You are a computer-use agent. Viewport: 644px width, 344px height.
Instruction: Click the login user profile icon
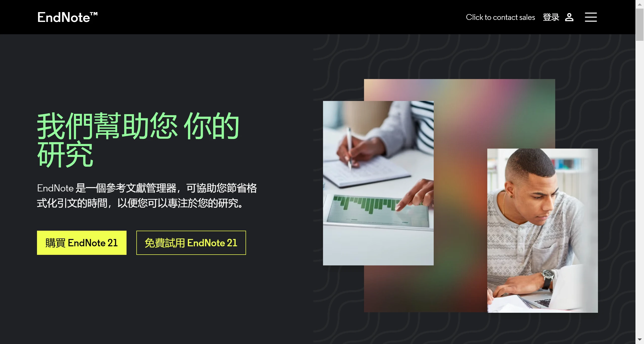[570, 17]
